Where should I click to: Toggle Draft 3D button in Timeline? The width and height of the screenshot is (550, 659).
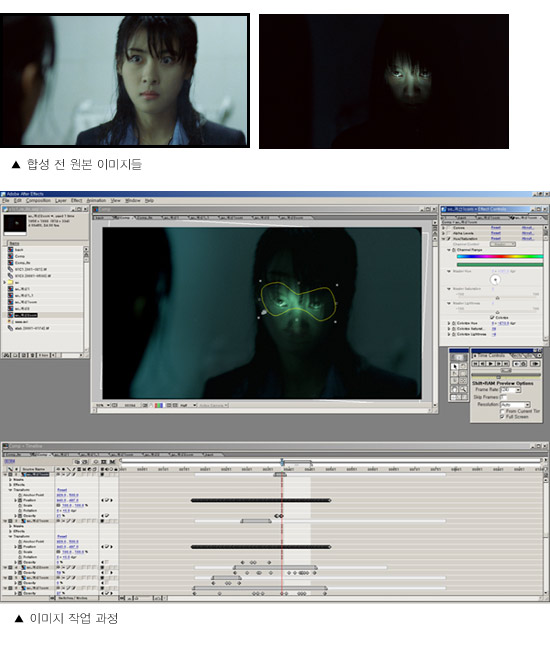click(85, 462)
